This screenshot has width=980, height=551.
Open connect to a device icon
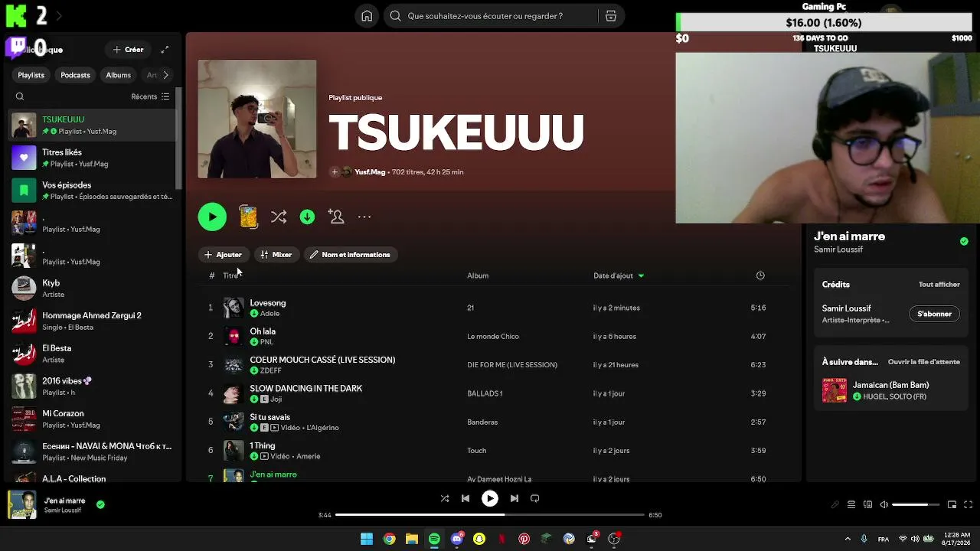868,505
